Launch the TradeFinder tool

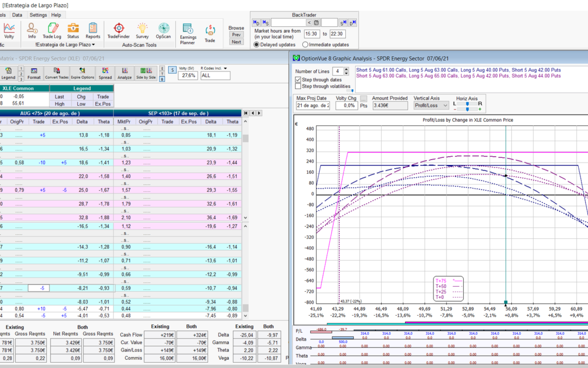(x=119, y=31)
